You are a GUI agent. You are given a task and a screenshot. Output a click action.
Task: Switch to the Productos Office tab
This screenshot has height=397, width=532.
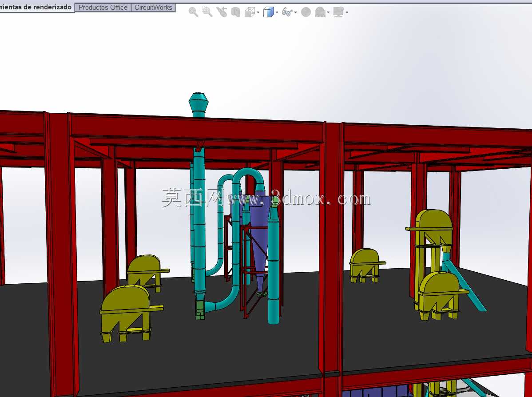click(x=103, y=8)
